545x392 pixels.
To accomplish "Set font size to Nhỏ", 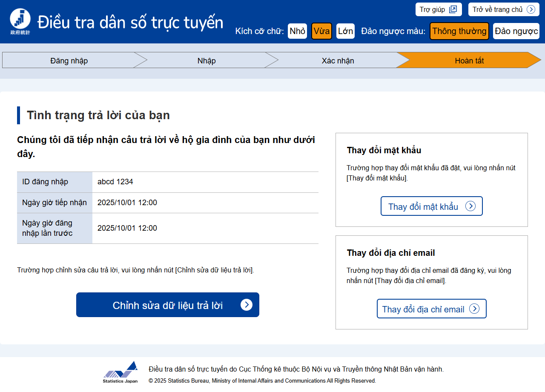I will pos(297,31).
